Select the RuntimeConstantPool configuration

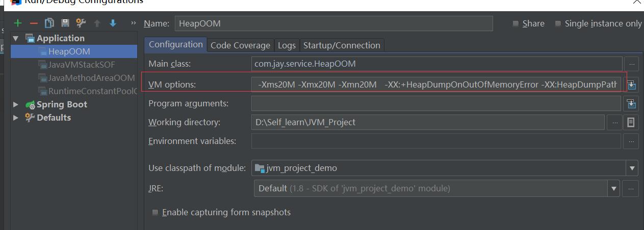pyautogui.click(x=74, y=91)
